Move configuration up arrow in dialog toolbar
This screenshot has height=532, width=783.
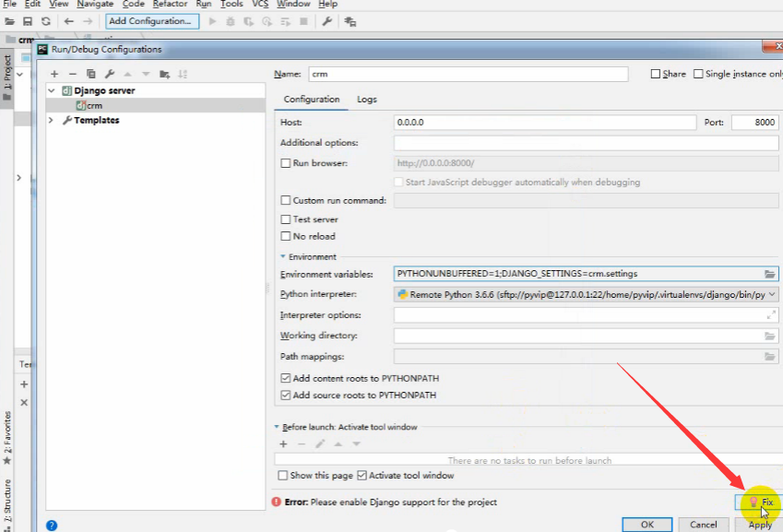(x=127, y=74)
